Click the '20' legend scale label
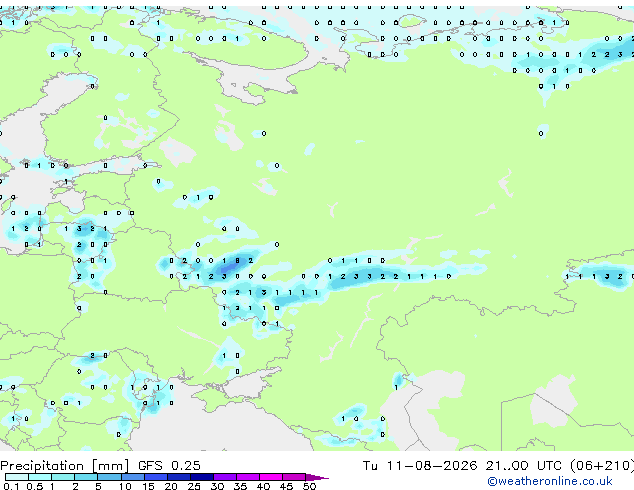 (171, 486)
